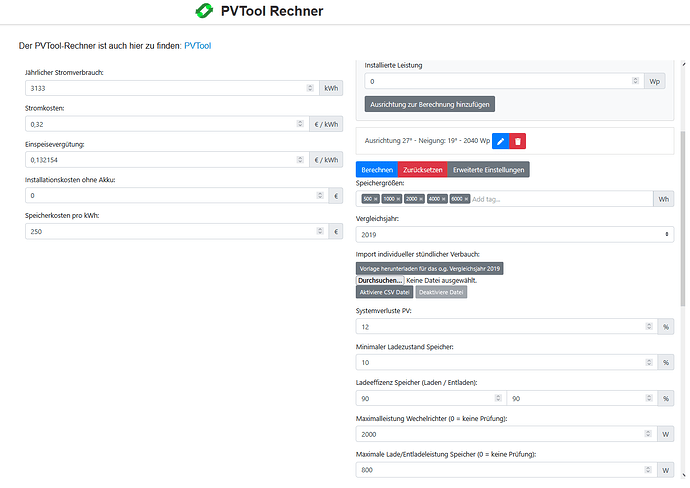
Task: Click the stepper in Systemverluste PV field
Action: click(649, 326)
